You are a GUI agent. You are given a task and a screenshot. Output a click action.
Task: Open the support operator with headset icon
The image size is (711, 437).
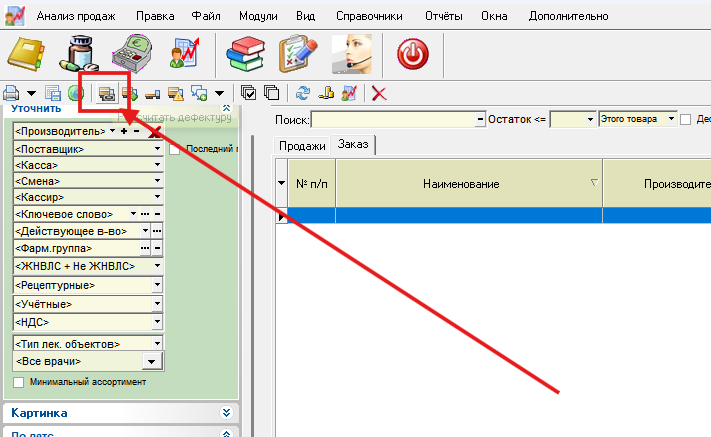[352, 54]
